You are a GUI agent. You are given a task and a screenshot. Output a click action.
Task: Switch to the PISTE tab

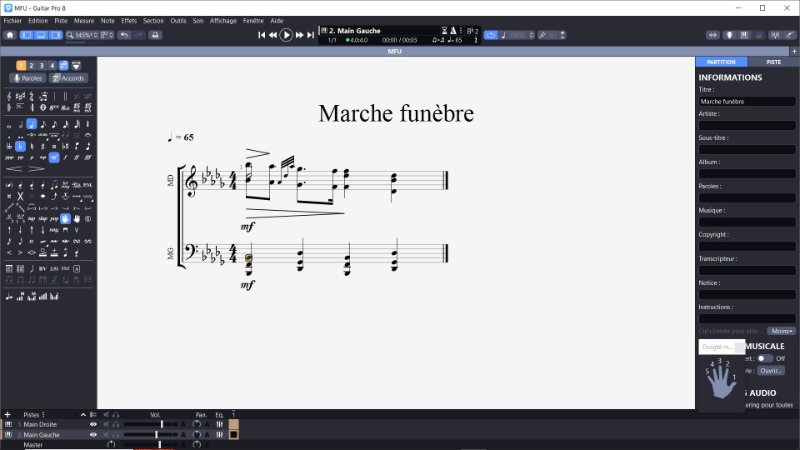point(773,62)
